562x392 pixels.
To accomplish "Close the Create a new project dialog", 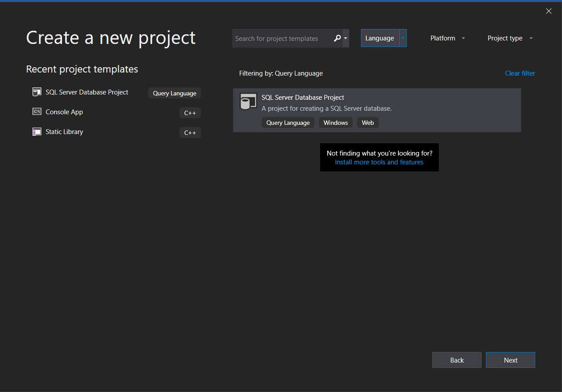I will tap(548, 11).
